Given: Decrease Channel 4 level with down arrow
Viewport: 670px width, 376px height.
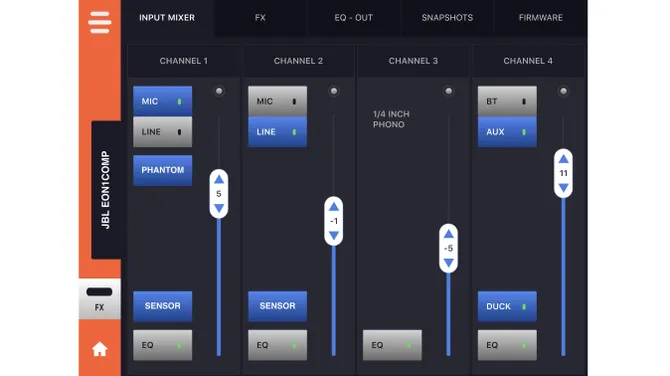Looking at the screenshot, I should pos(563,188).
